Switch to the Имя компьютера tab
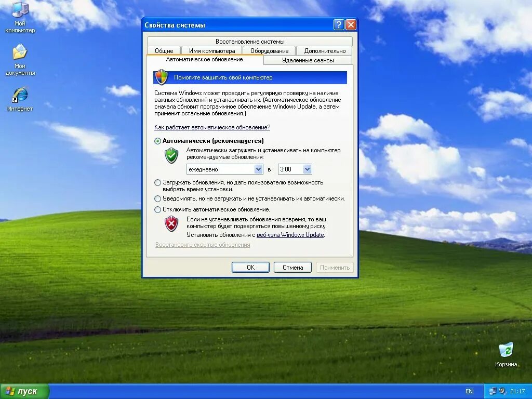This screenshot has width=532, height=399. (212, 50)
